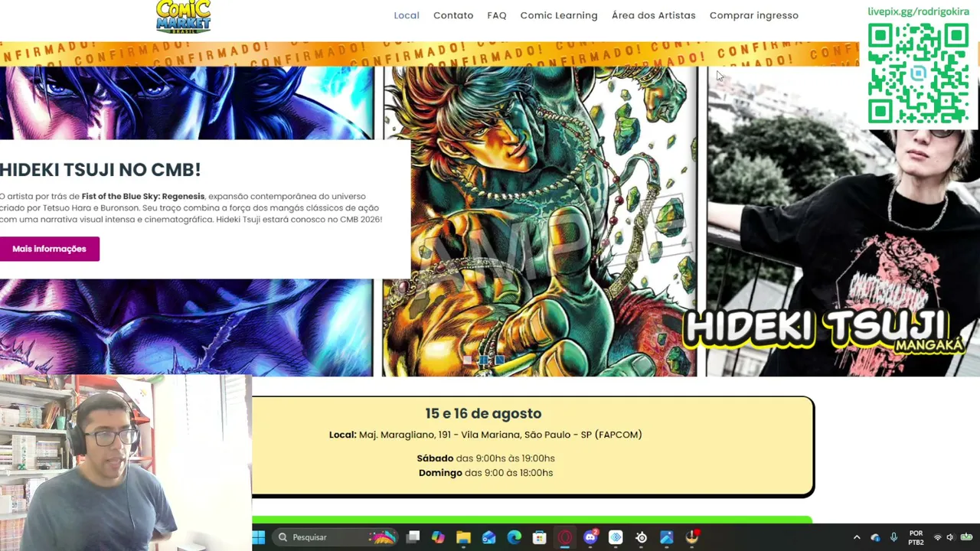Click the webcam overlay of the streamer
Screen dimensions: 980x551
(x=126, y=462)
